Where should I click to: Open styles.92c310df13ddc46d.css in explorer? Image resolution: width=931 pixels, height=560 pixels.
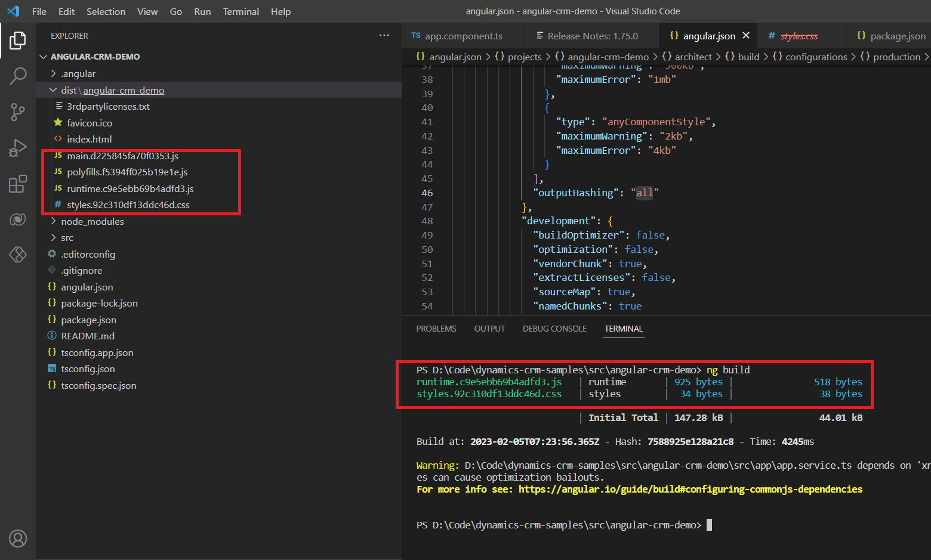tap(128, 205)
